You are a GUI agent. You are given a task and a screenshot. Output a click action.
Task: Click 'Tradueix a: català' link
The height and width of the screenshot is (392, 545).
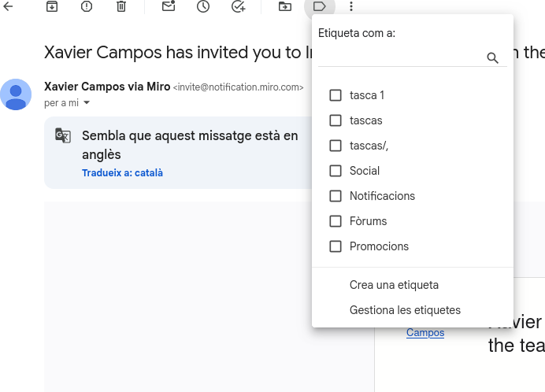(x=122, y=172)
